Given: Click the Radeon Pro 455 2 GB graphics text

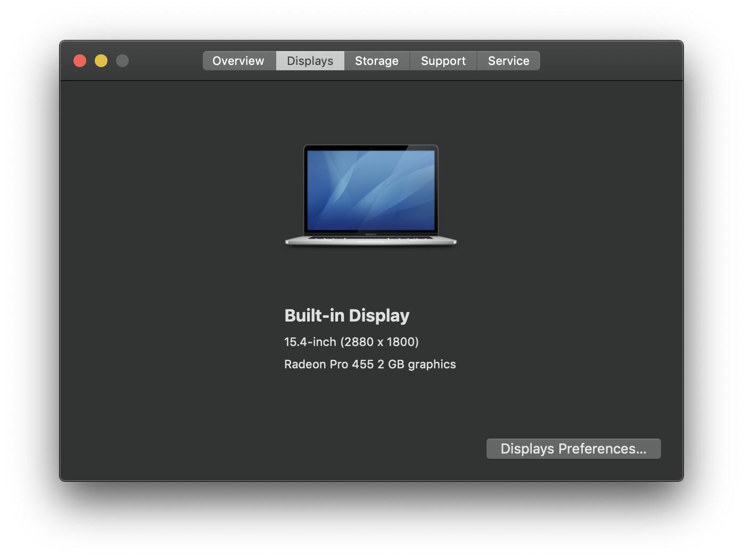Looking at the screenshot, I should tap(370, 364).
